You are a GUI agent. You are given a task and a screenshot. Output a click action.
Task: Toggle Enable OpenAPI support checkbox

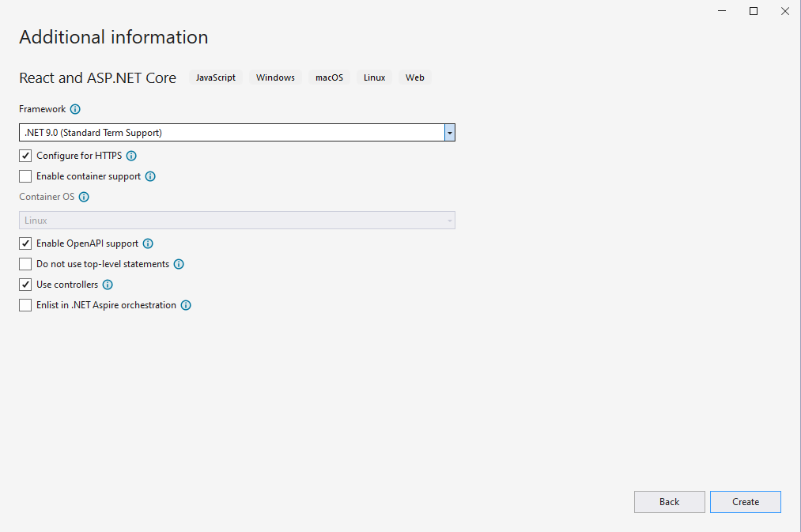tap(25, 243)
